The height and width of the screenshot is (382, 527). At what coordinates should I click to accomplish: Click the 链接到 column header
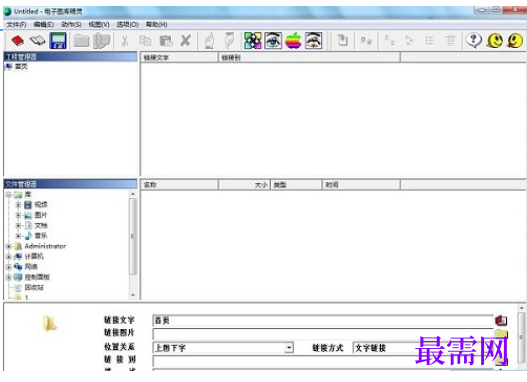click(309, 57)
